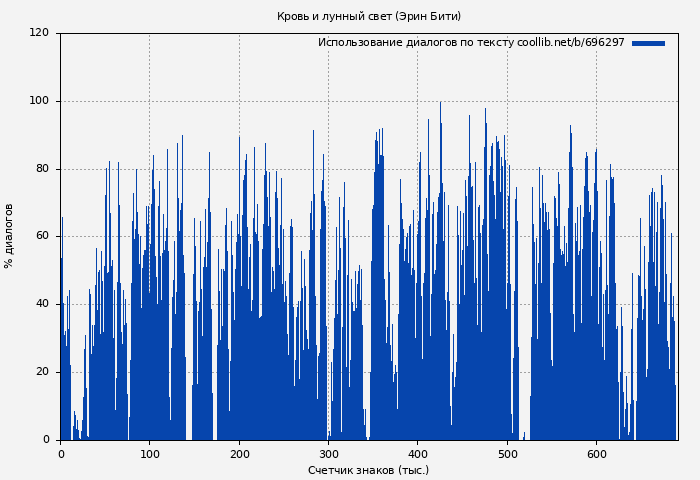
Task: Click x-axis tick label 400
Action: pyautogui.click(x=418, y=454)
